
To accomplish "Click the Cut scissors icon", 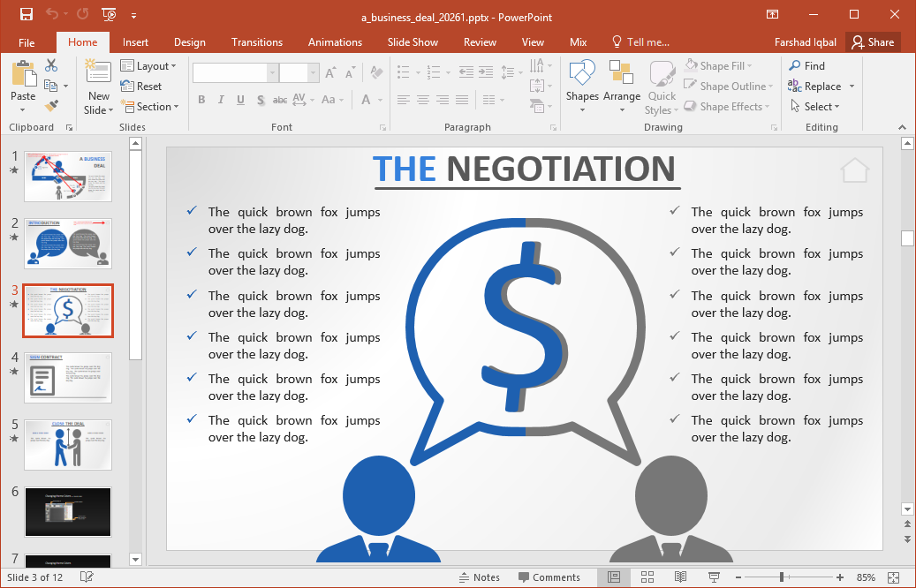I will click(x=51, y=65).
